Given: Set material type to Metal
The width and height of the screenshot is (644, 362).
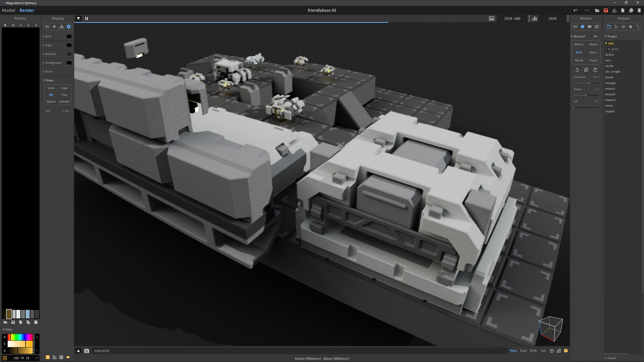Looking at the screenshot, I should [593, 44].
